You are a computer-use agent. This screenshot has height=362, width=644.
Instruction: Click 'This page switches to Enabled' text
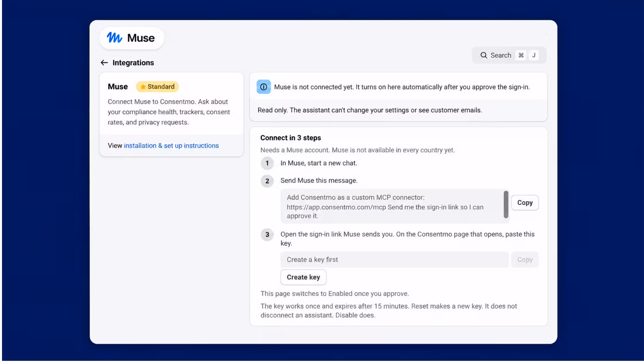click(x=335, y=294)
